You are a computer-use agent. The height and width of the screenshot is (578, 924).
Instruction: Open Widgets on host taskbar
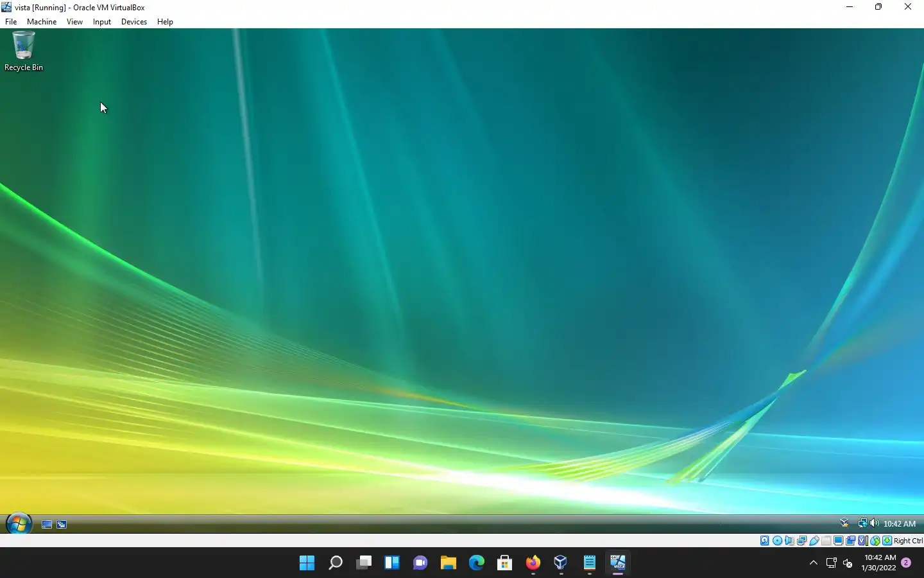pos(392,563)
